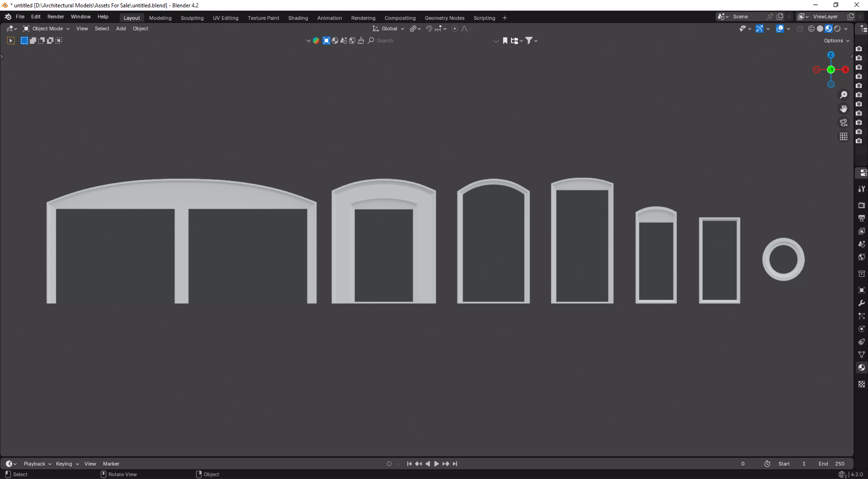Image resolution: width=868 pixels, height=479 pixels.
Task: Click the End frame field
Action: pyautogui.click(x=832, y=463)
